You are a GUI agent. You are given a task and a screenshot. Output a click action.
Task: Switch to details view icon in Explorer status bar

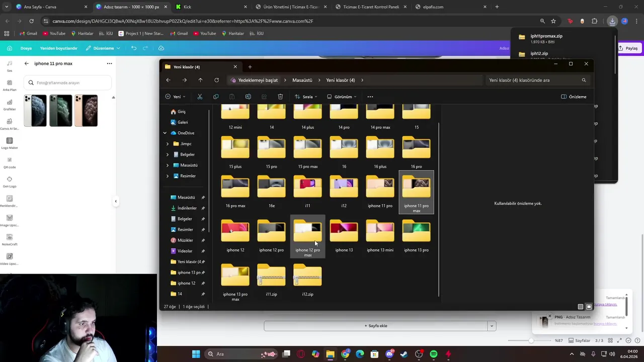(x=581, y=307)
